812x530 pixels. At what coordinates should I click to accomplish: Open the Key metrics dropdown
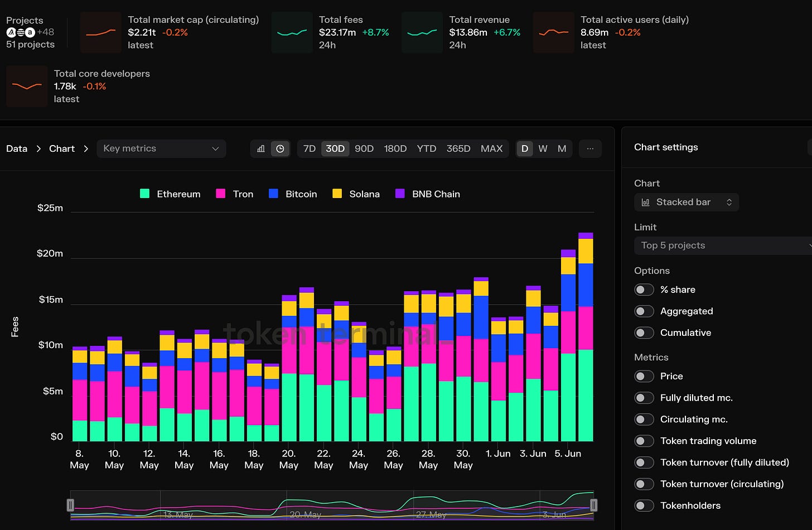pyautogui.click(x=161, y=148)
